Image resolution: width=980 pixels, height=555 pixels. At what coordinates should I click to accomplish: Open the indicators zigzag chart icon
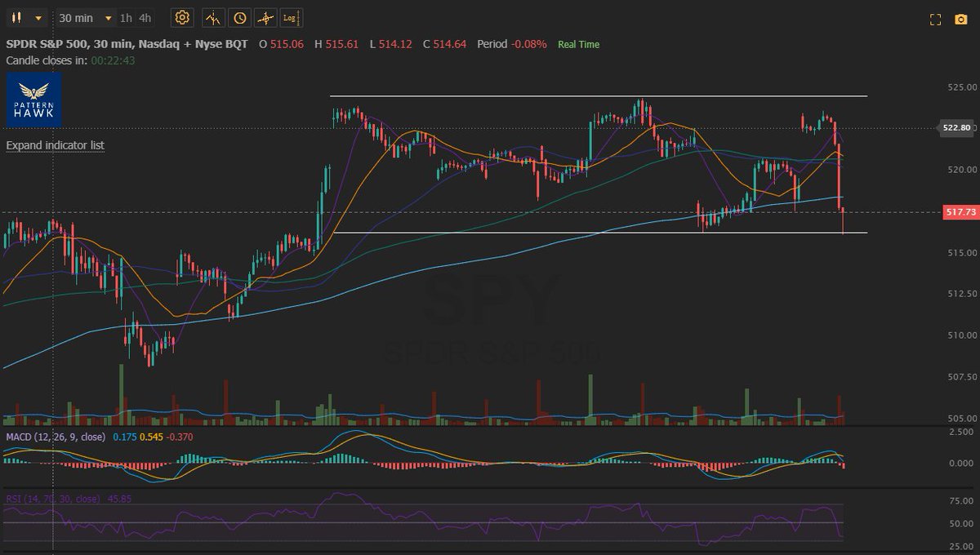tap(212, 18)
